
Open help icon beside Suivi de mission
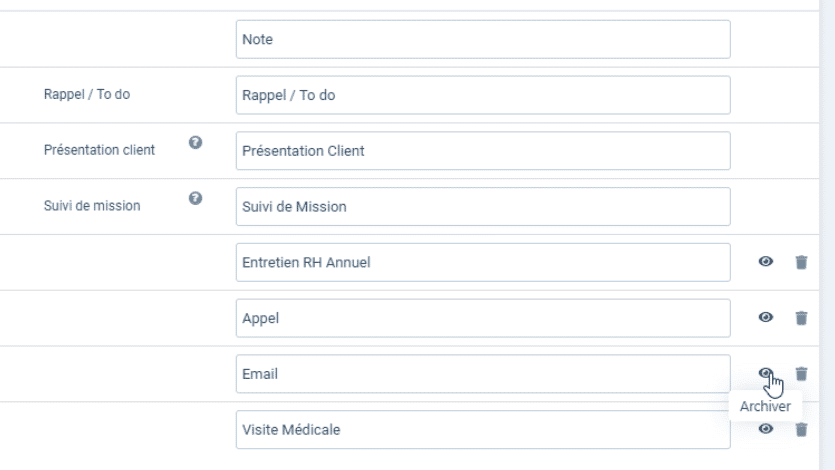click(x=195, y=199)
